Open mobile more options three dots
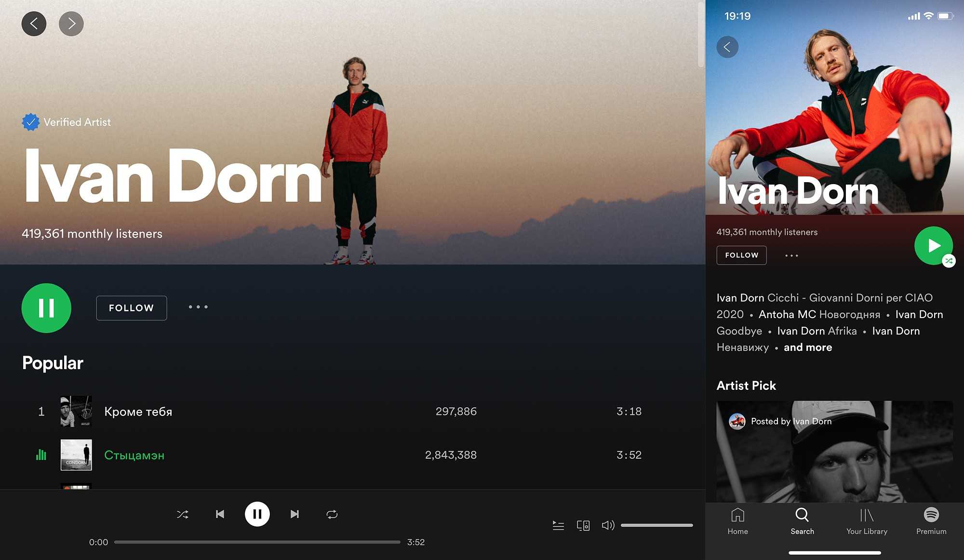Image resolution: width=964 pixels, height=560 pixels. 791,255
